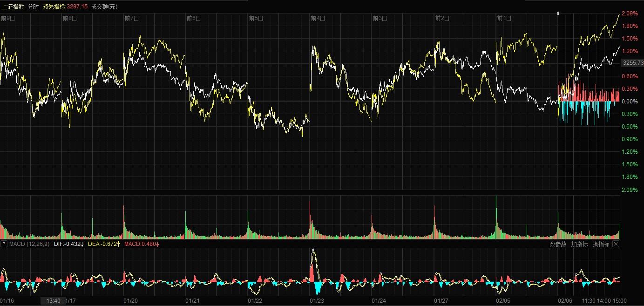The width and height of the screenshot is (644, 306).
Task: Click the 成交额(元) turnover label
Action: click(104, 7)
